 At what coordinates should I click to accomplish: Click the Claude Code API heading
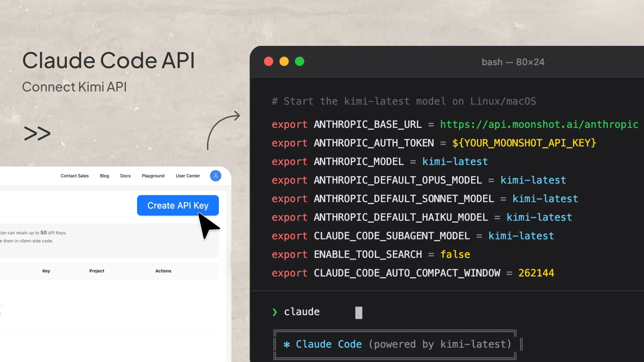(108, 60)
